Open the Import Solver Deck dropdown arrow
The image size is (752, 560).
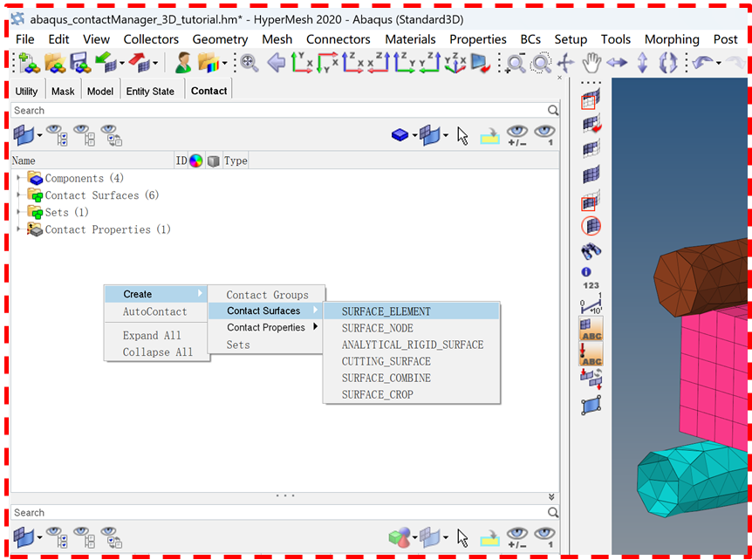tap(122, 64)
